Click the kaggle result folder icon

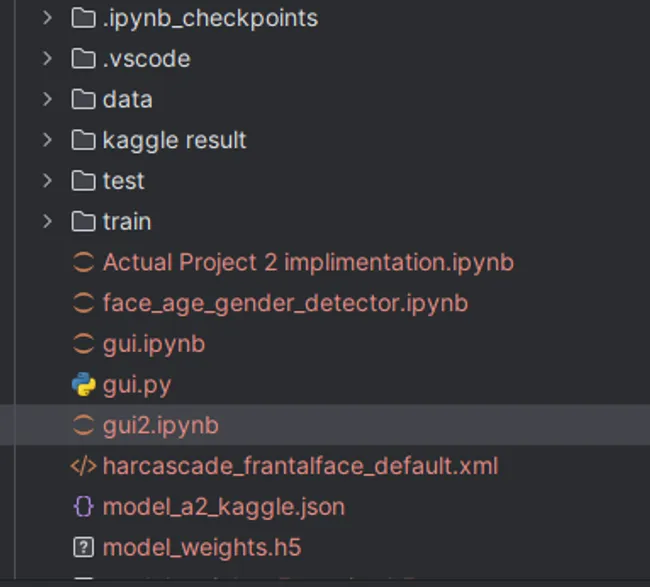pos(83,140)
